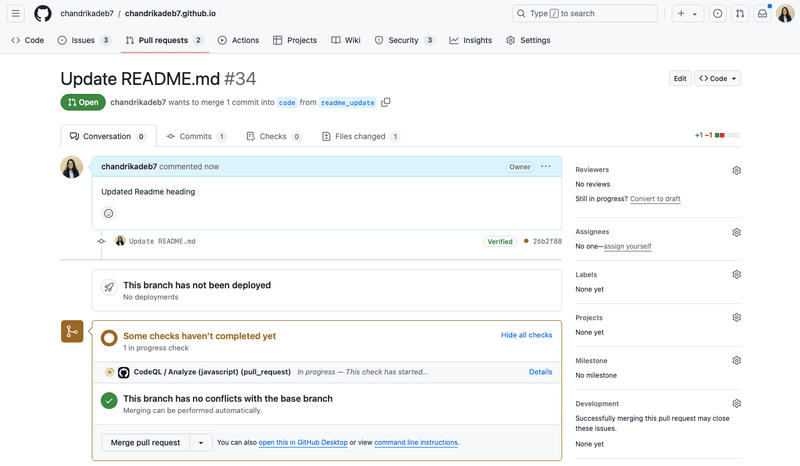Open the Pull requests tab

(164, 40)
